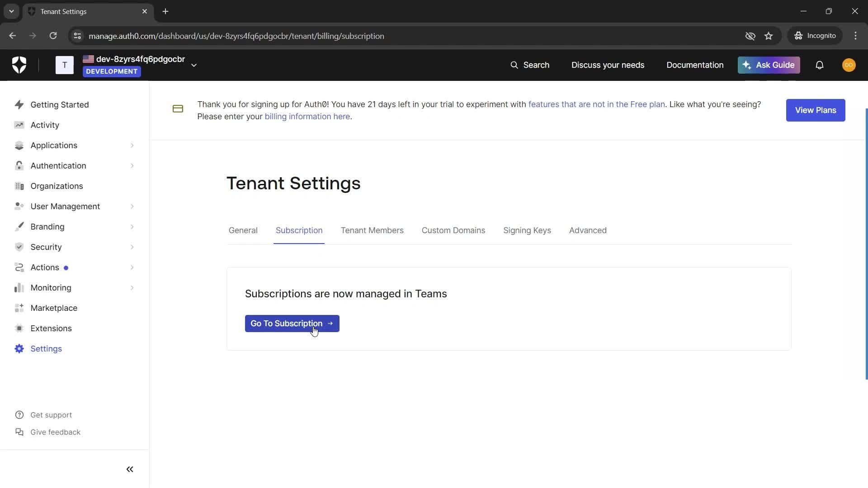
Task: Bookmark this page with star icon
Action: click(x=769, y=36)
